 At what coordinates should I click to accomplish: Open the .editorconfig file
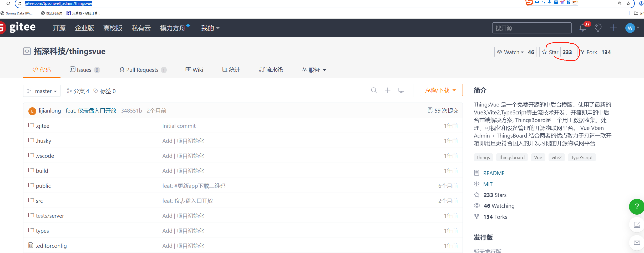[x=51, y=246]
